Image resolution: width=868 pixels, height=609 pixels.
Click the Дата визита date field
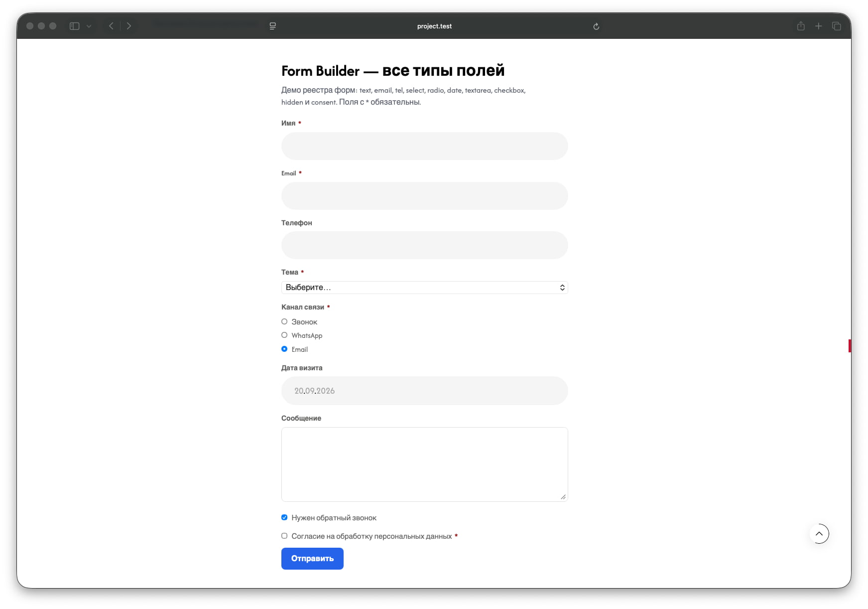click(424, 391)
